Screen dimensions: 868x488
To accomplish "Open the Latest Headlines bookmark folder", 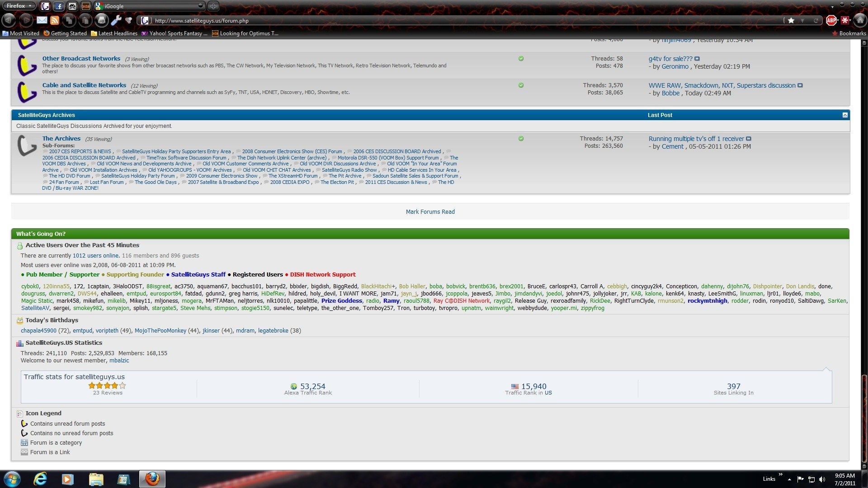I will (114, 33).
